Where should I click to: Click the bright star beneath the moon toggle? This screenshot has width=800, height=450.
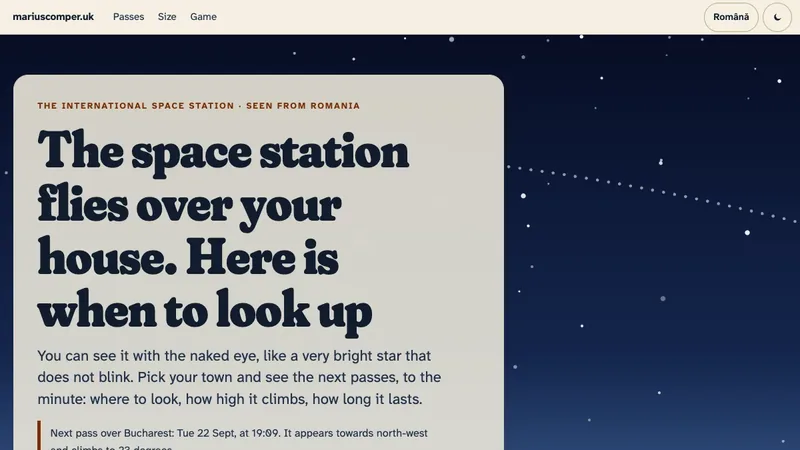pos(779,81)
